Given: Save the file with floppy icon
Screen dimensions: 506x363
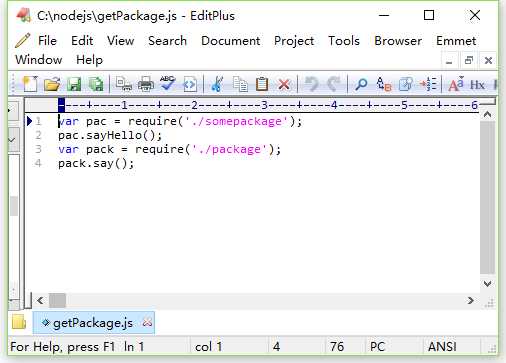Looking at the screenshot, I should pos(74,84).
